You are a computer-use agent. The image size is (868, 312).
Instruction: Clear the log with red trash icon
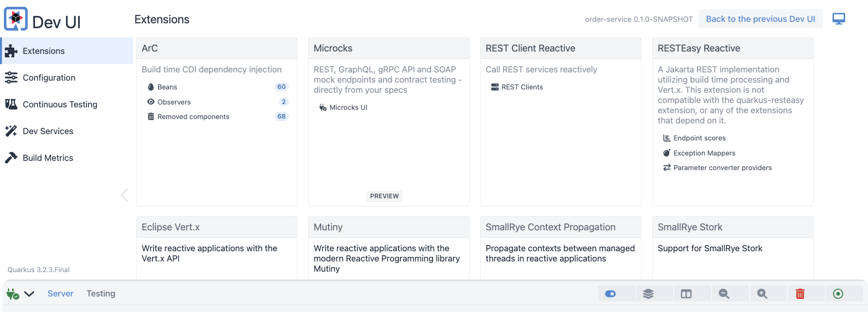pyautogui.click(x=800, y=294)
